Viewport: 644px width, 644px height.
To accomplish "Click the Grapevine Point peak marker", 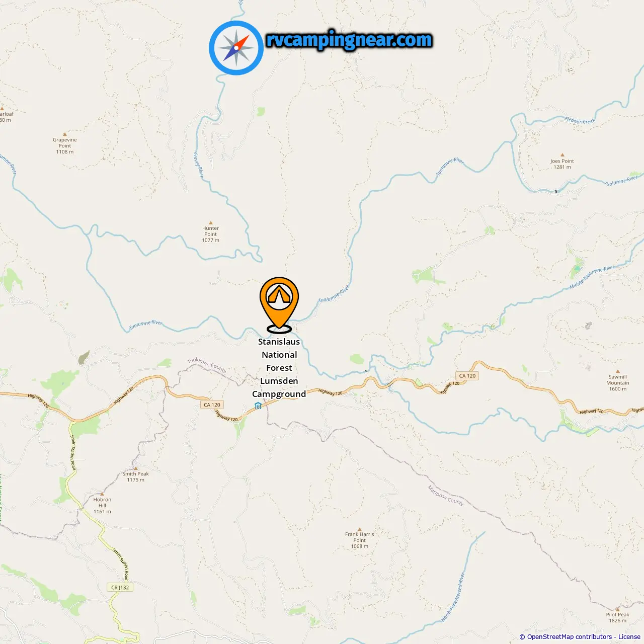I will coord(64,134).
